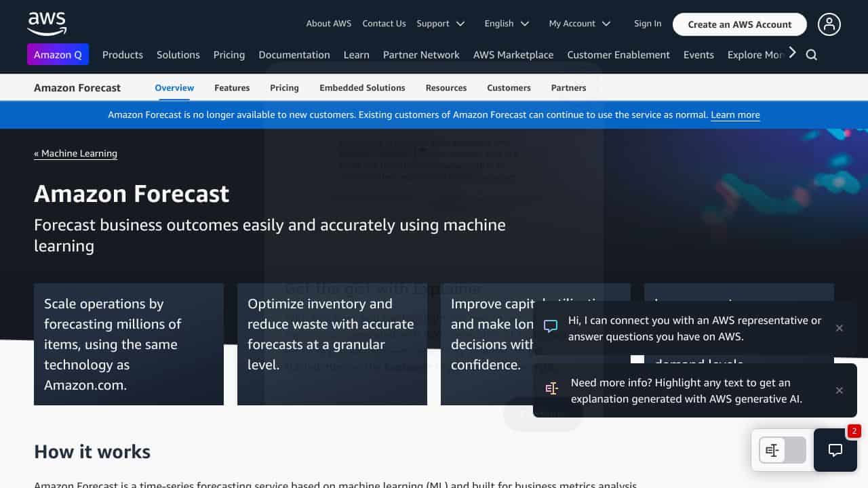Click the How it works heading
Viewport: 868px width, 488px height.
(x=92, y=451)
